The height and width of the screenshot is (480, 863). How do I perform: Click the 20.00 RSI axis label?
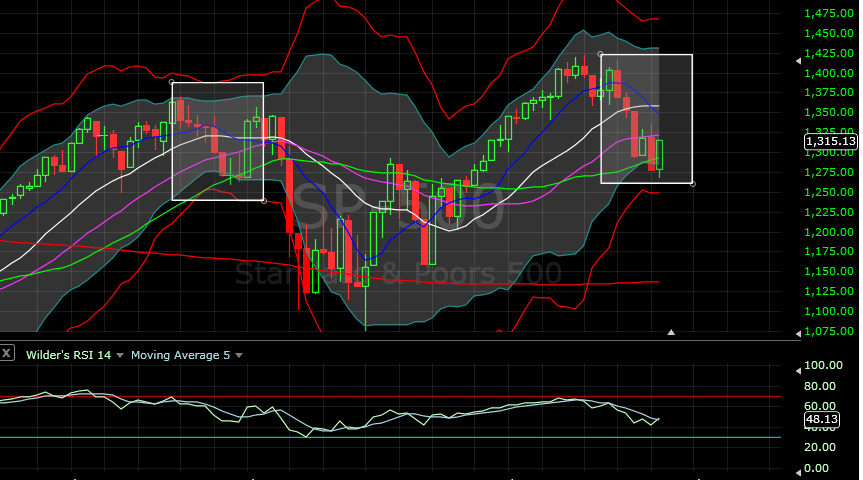pos(820,447)
